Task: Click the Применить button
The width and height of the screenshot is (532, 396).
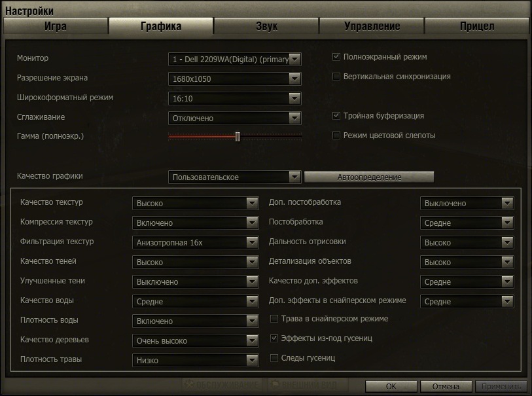Action: (x=501, y=386)
